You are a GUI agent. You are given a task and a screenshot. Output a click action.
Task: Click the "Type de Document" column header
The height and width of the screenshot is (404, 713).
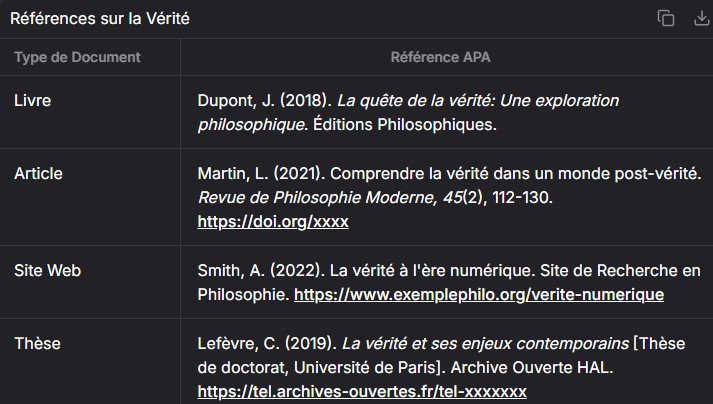tap(77, 57)
